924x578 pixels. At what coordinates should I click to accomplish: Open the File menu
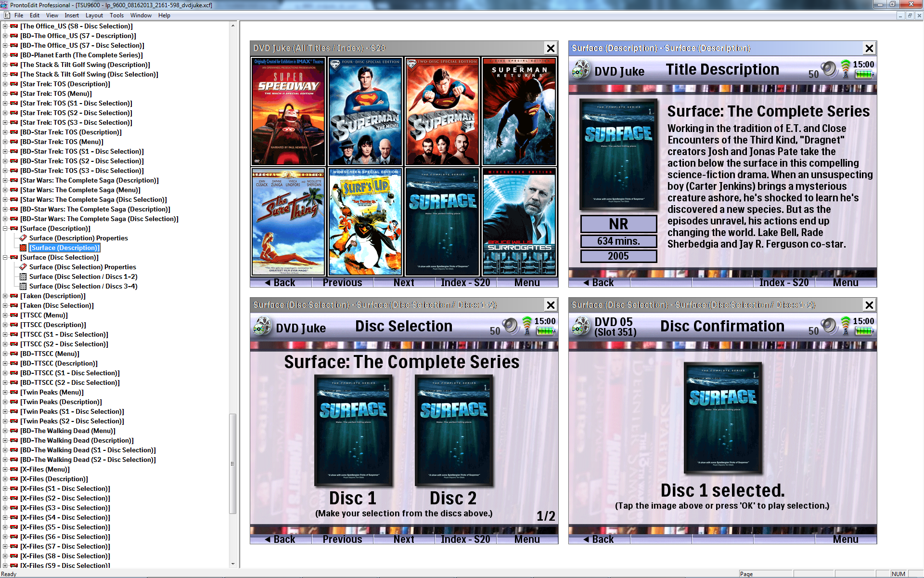pos(19,15)
